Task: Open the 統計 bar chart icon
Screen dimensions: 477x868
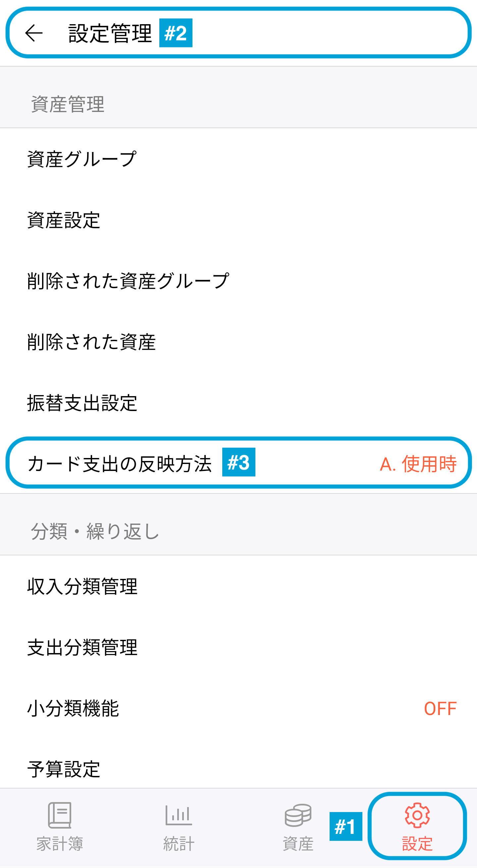Action: (179, 815)
